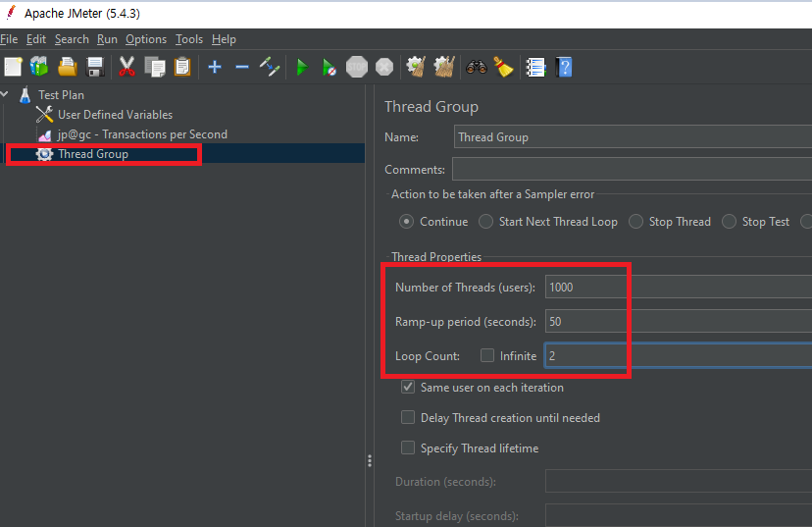Start the test with green arrow
812x527 pixels.
click(x=302, y=67)
